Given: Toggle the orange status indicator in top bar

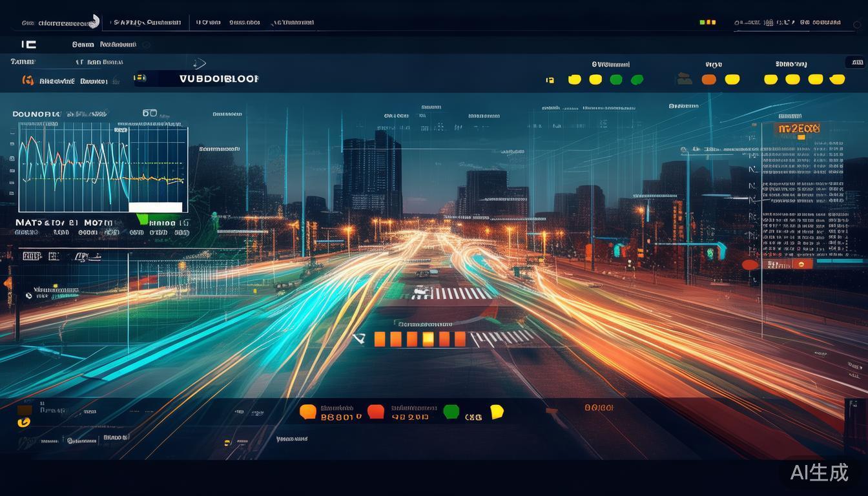Looking at the screenshot, I should click(708, 79).
